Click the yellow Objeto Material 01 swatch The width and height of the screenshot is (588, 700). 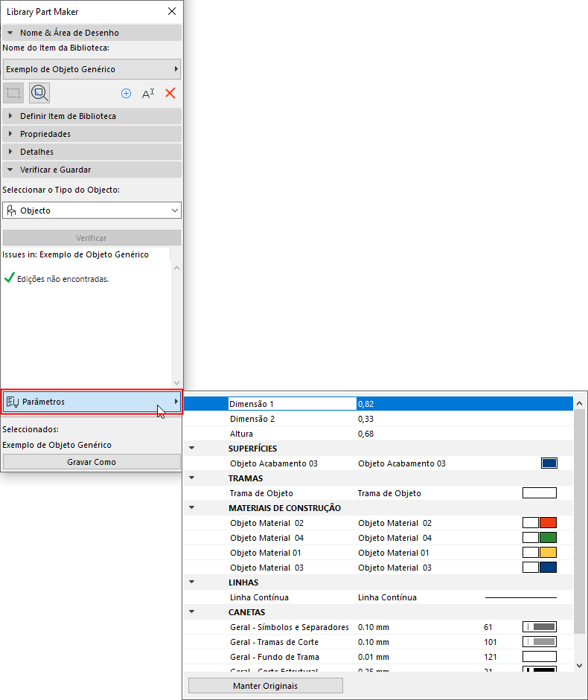[548, 552]
